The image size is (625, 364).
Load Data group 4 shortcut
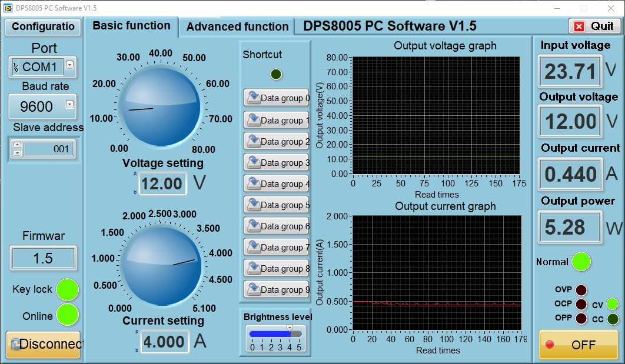point(277,183)
